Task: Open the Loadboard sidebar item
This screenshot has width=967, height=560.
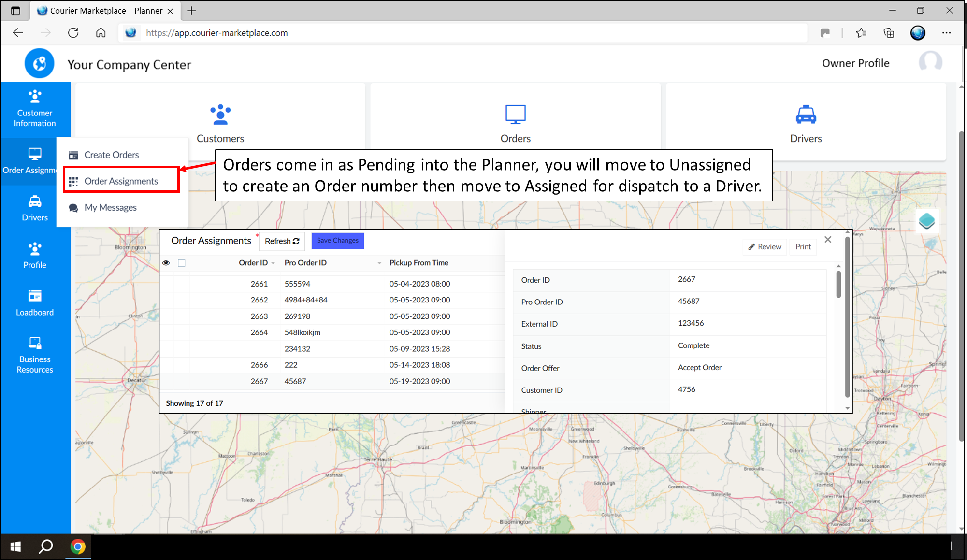Action: 35,303
